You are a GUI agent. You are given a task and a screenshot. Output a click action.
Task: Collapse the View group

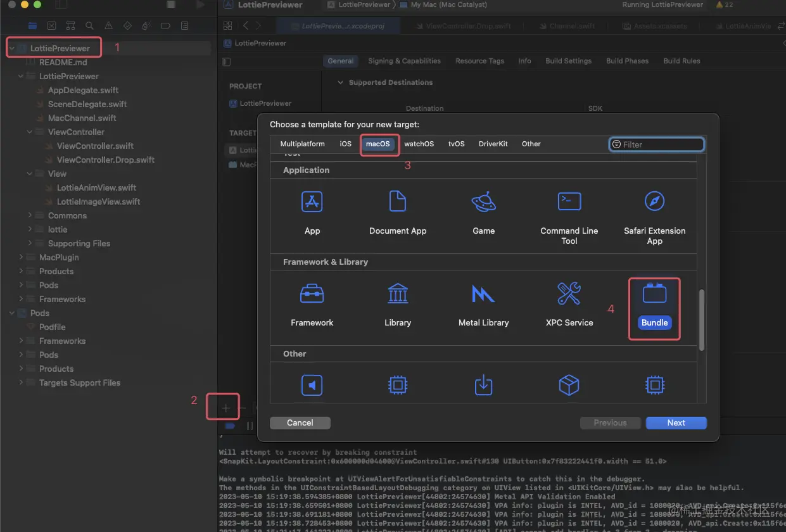(30, 174)
